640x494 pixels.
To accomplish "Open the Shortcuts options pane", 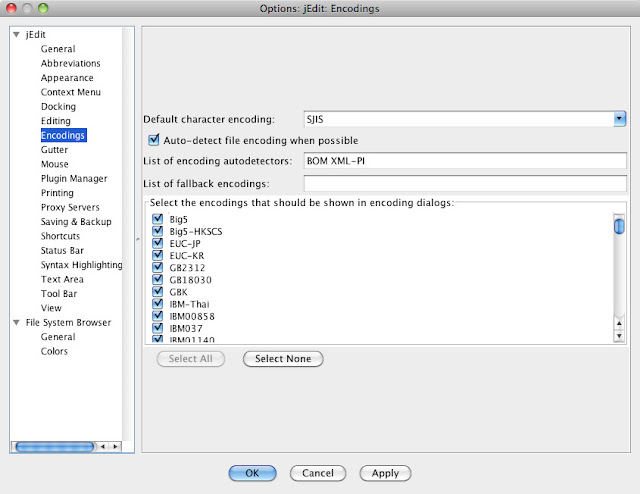I will click(60, 236).
